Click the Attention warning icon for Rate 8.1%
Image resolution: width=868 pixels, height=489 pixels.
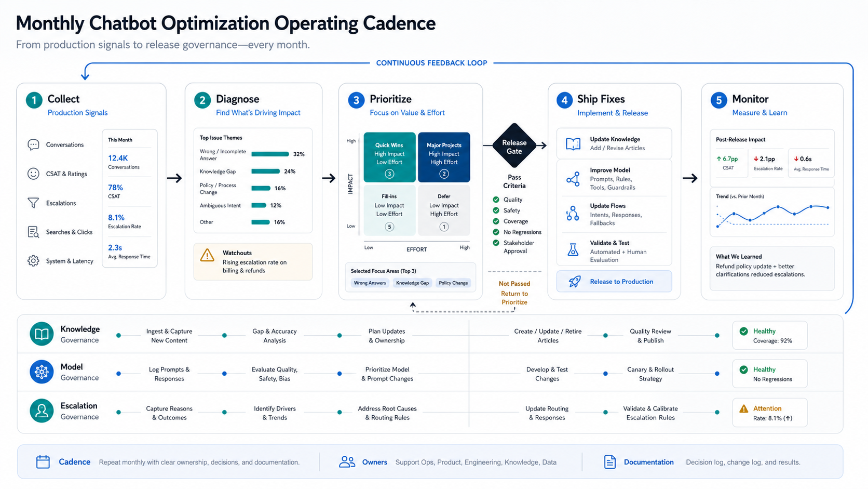744,408
